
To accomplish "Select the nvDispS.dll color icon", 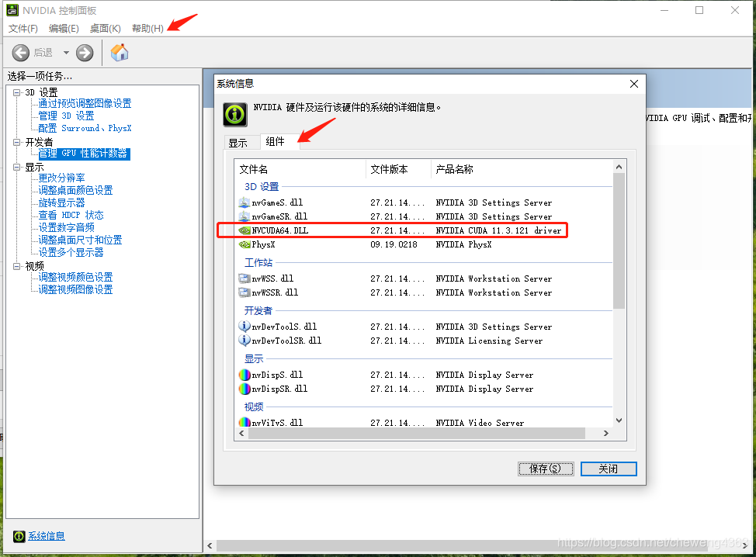I will click(x=244, y=375).
